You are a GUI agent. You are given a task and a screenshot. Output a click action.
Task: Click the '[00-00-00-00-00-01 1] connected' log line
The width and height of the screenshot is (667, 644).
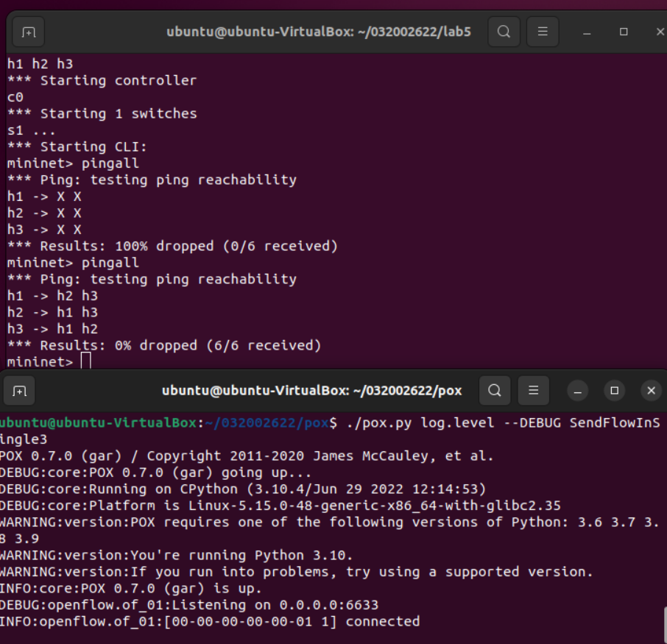(x=210, y=621)
